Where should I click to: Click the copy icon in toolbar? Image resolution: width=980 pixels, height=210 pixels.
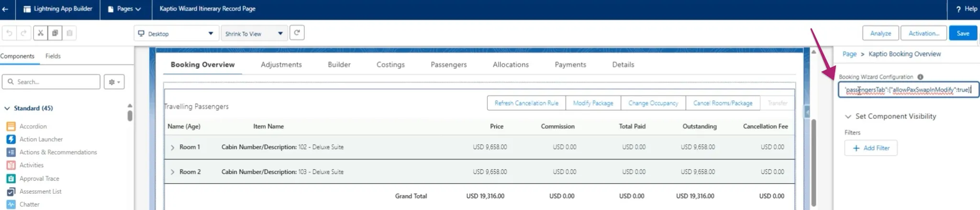pyautogui.click(x=55, y=33)
